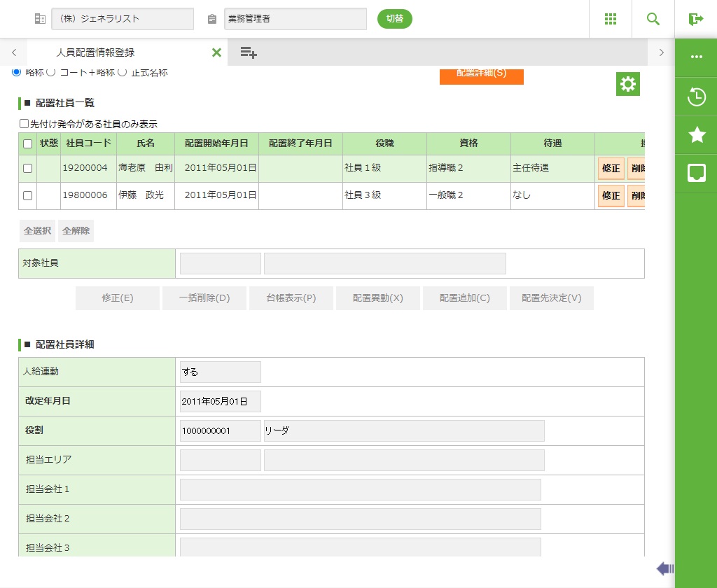Check the row for employee 19200004
Viewport: 717px width, 588px height.
tap(27, 168)
